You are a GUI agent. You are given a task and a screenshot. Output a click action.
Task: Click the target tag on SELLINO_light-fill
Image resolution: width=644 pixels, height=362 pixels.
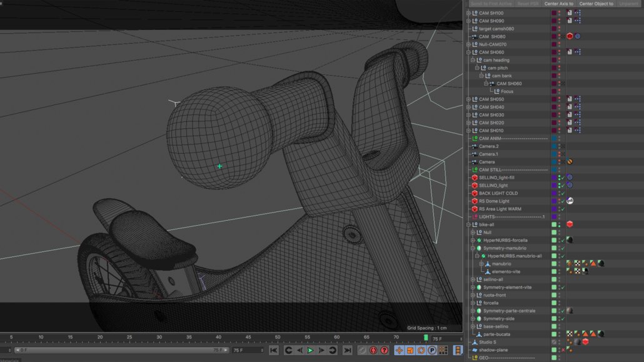point(570,177)
